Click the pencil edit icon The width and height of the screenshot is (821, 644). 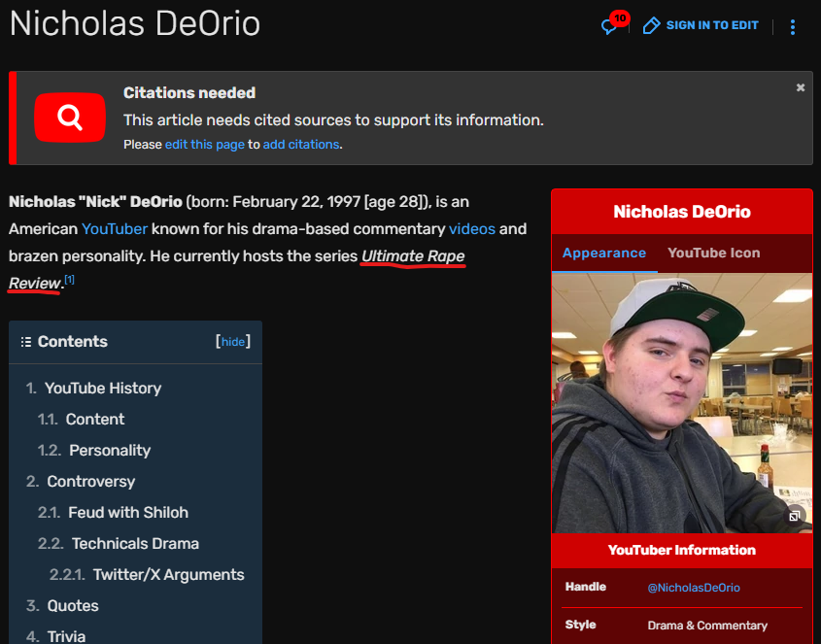tap(651, 25)
